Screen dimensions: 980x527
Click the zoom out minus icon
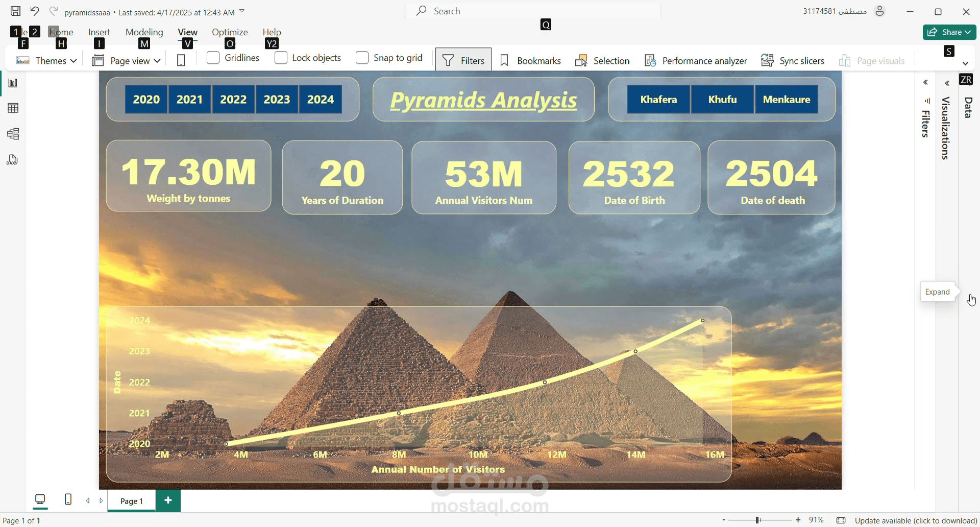click(x=724, y=520)
